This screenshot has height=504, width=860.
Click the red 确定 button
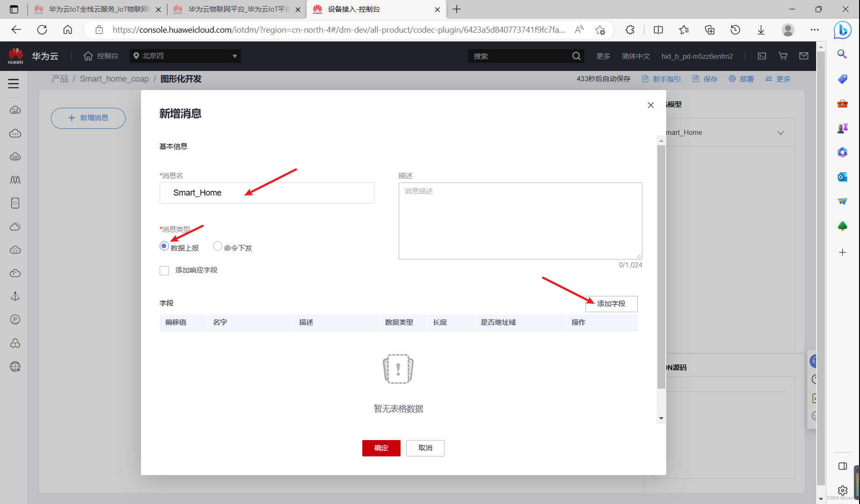(x=381, y=448)
